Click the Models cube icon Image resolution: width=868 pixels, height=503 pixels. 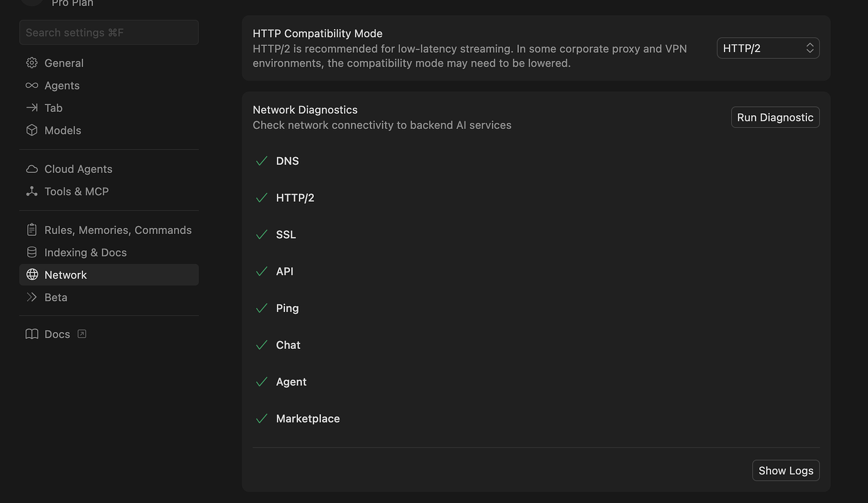[31, 130]
